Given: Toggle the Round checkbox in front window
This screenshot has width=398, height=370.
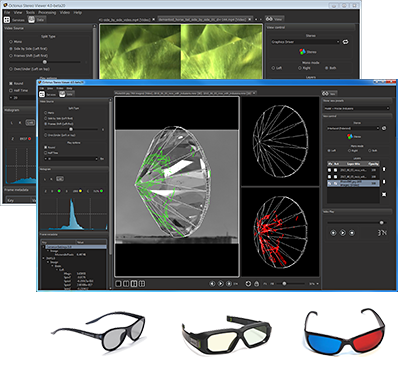Looking at the screenshot, I should (x=46, y=147).
